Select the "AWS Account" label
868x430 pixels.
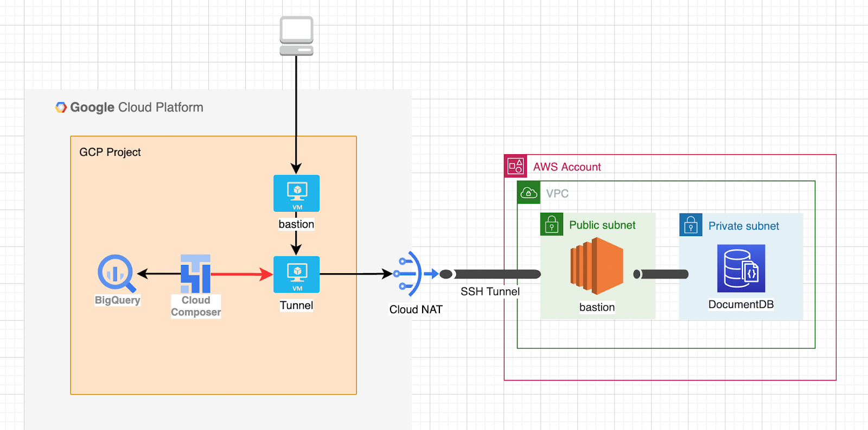tap(567, 167)
